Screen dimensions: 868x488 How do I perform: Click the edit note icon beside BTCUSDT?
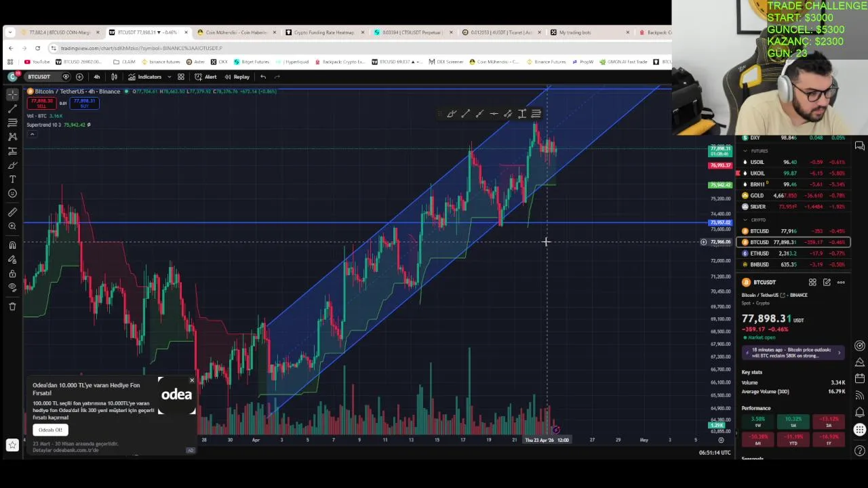[x=827, y=283]
